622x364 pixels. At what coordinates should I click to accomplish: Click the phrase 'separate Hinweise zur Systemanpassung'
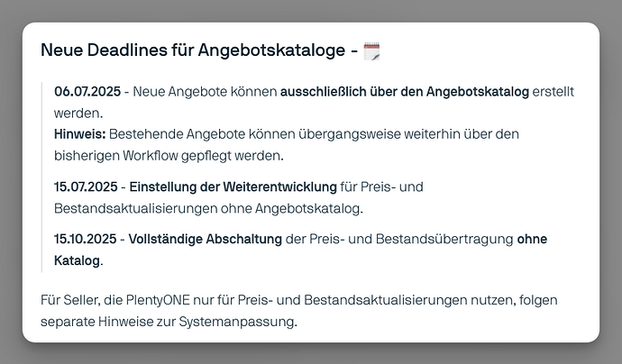coord(168,322)
